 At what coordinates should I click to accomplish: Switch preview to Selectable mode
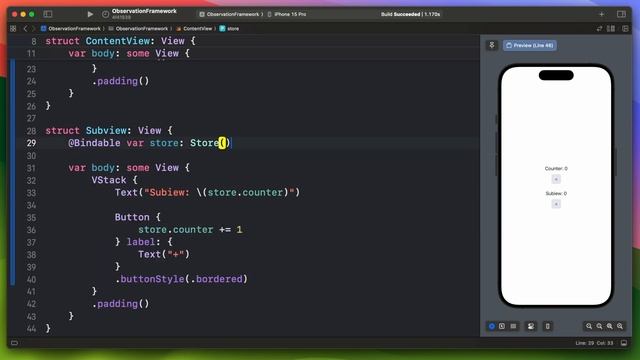502,326
